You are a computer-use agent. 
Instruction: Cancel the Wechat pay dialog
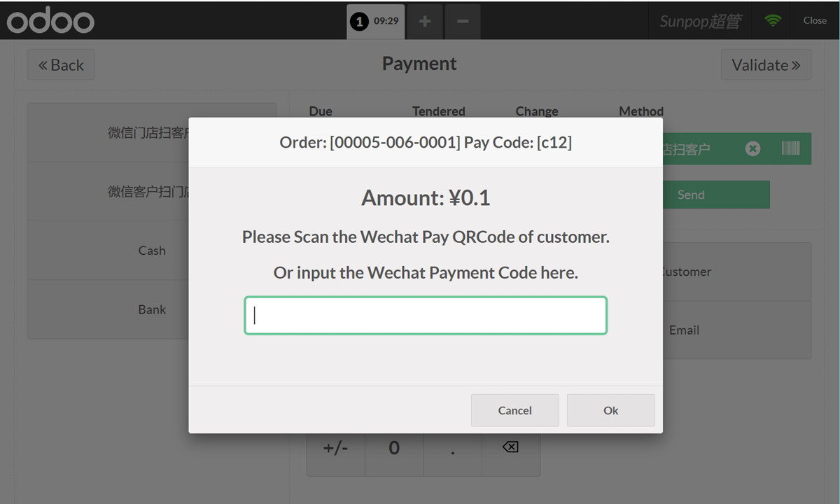[x=515, y=410]
